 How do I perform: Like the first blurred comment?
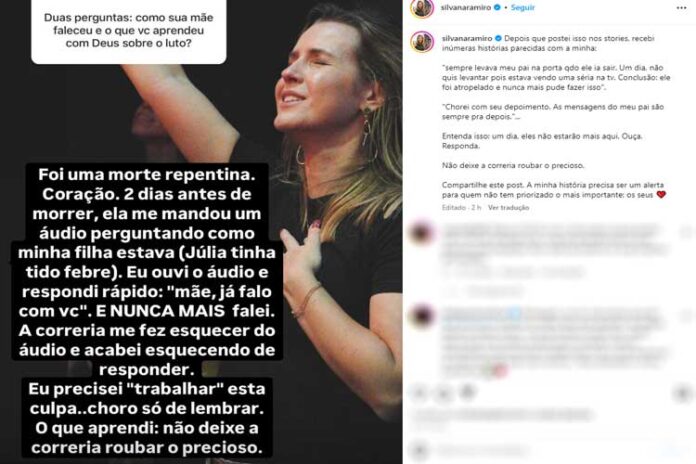pos(686,232)
